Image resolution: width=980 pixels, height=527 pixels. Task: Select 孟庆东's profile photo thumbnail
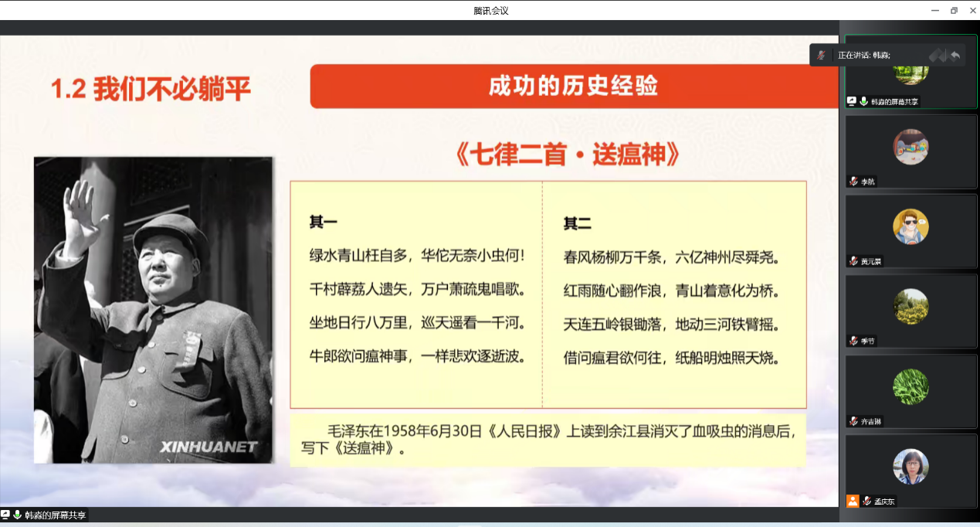click(x=910, y=467)
